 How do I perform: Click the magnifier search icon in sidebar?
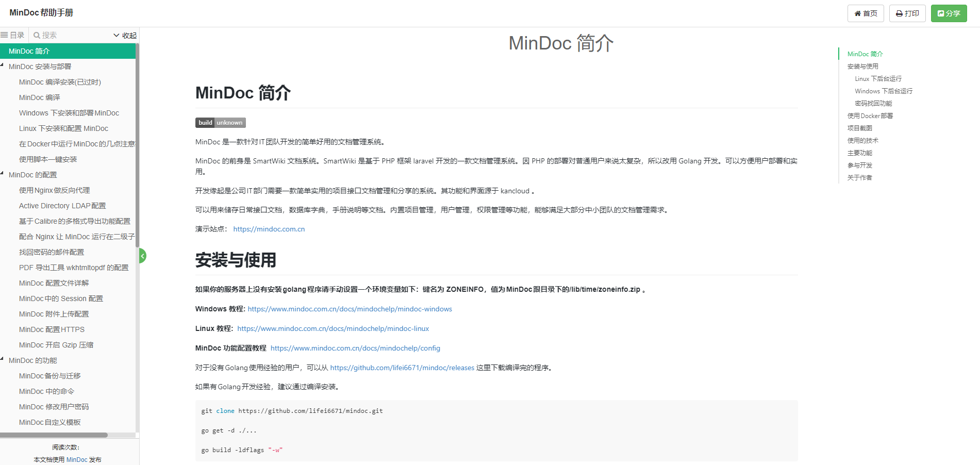[x=37, y=35]
